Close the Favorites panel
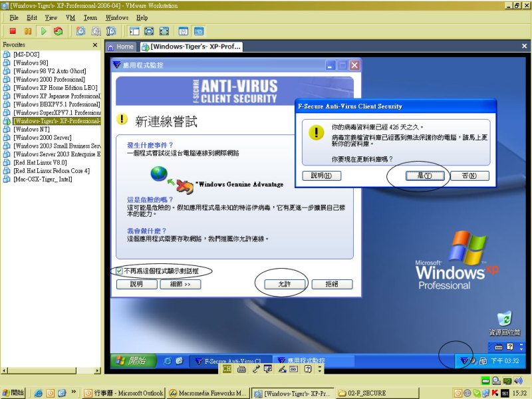 click(x=95, y=45)
